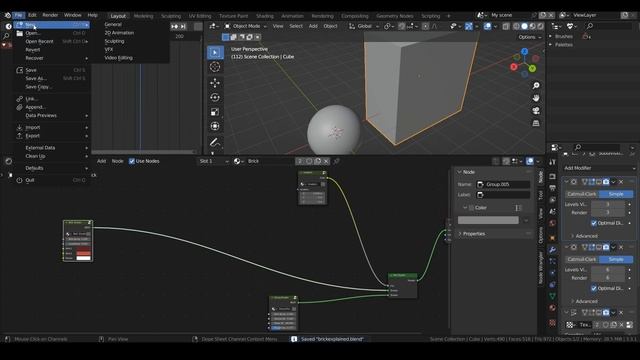Click the Blender logo menu icon
640x360 pixels.
7,15
